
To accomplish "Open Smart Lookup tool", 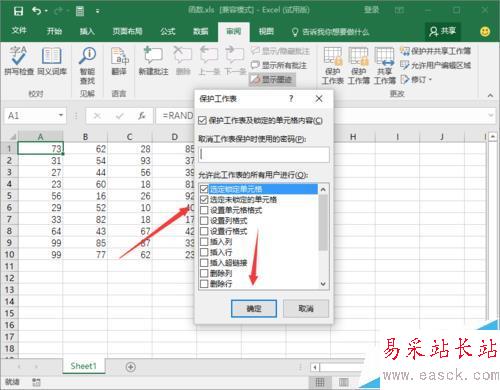I will pos(87,65).
